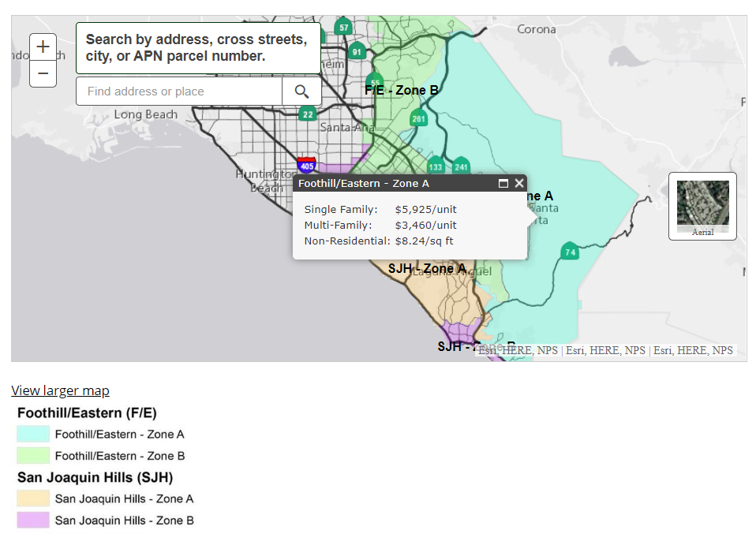The width and height of the screenshot is (756, 545).
Task: Close the Foothill/Eastern Zone A popup
Action: [519, 183]
